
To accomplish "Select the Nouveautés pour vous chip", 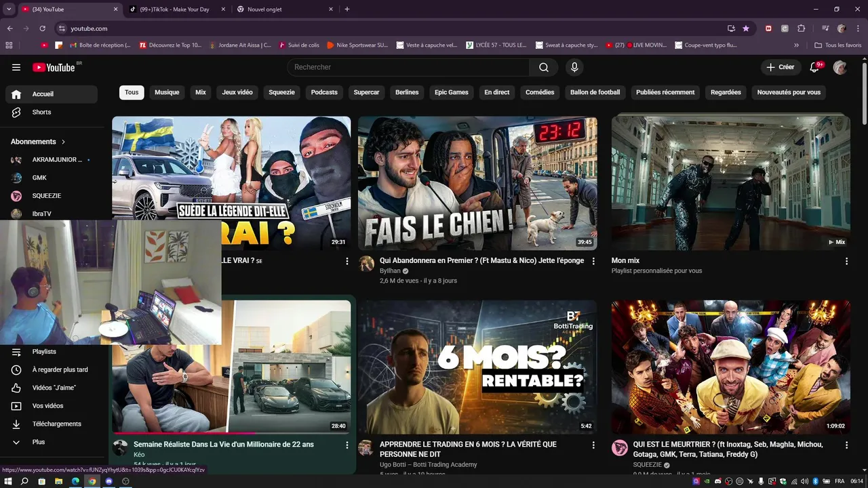I will (789, 92).
